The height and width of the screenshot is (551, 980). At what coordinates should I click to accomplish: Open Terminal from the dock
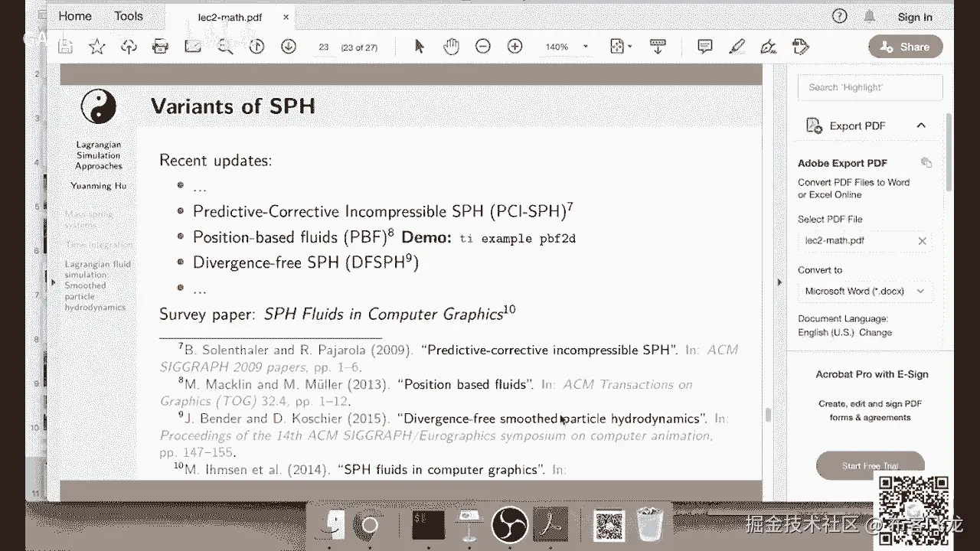[429, 524]
